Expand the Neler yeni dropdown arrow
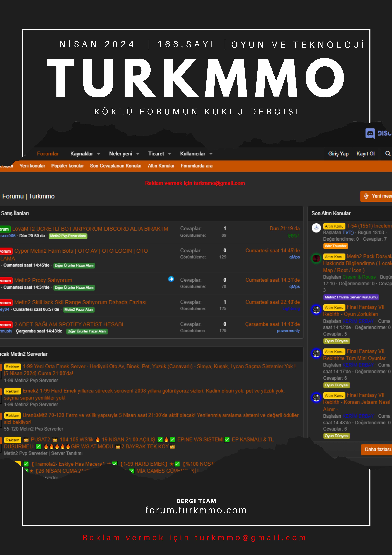 [x=138, y=154]
